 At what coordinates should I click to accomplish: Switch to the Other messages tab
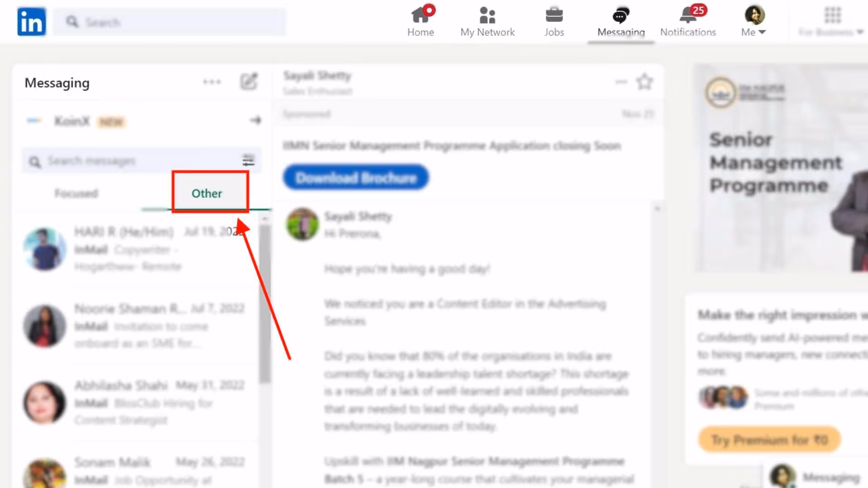coord(207,193)
